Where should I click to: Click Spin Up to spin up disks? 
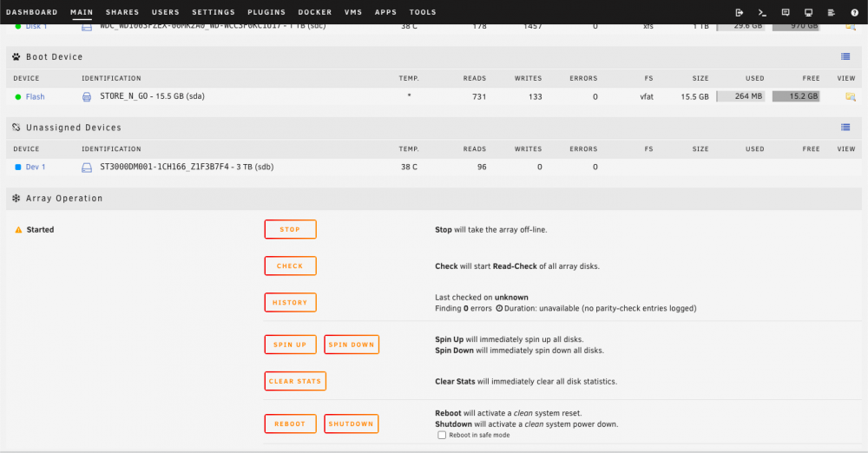point(290,345)
